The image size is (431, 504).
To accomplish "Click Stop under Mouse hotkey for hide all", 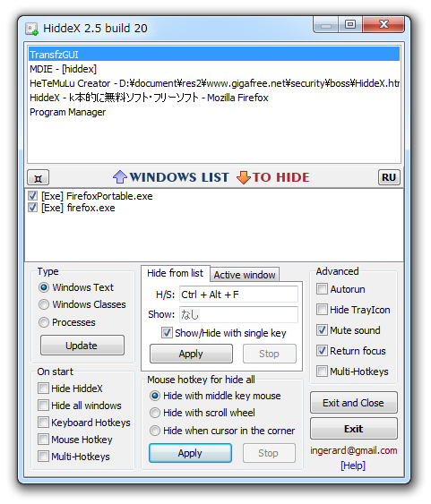I will (x=269, y=453).
